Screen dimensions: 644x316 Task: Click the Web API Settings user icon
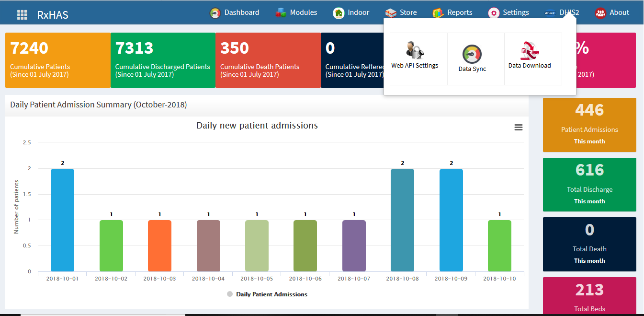(414, 50)
